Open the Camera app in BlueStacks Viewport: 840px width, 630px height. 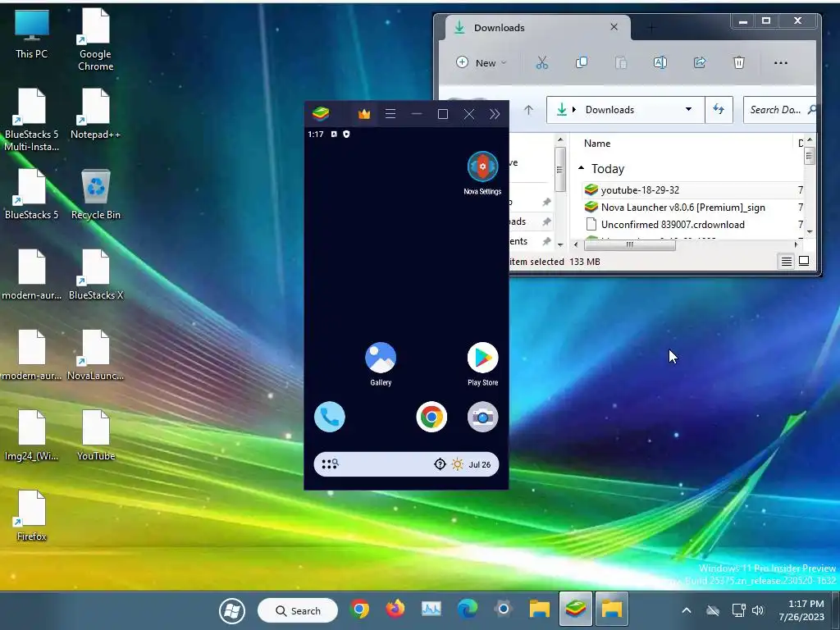[x=482, y=417]
